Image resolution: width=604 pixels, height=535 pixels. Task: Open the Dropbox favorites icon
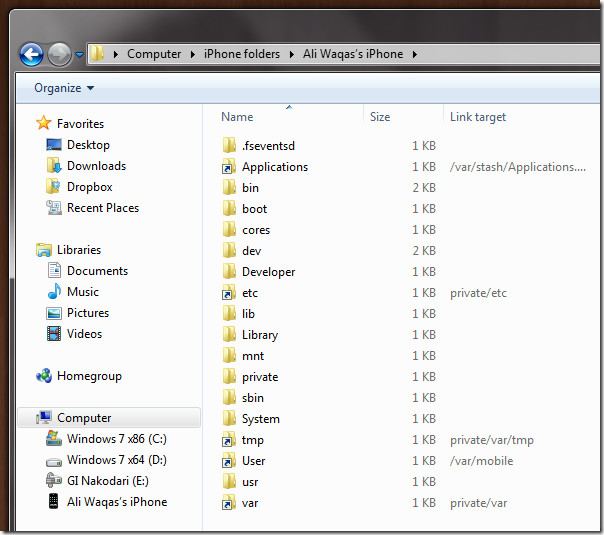(x=53, y=186)
